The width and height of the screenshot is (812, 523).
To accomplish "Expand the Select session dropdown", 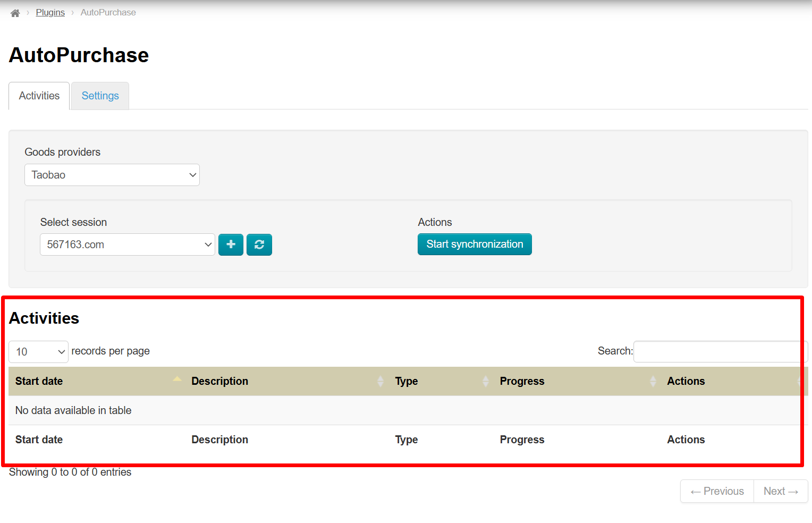I will click(128, 244).
